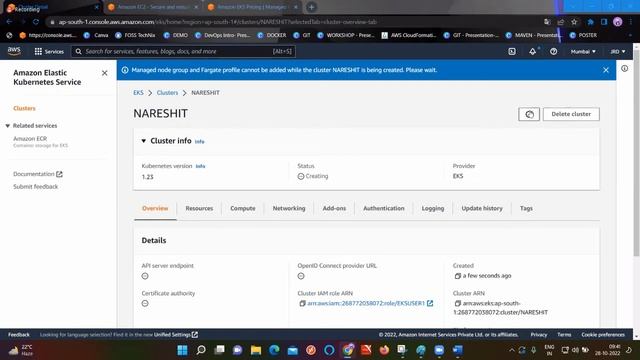Dismiss the blue cluster creation banner
640x360 pixels.
pos(606,70)
